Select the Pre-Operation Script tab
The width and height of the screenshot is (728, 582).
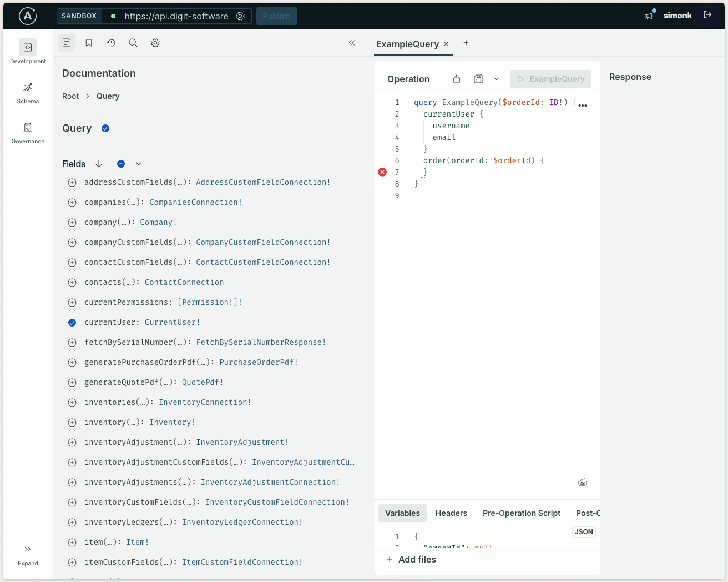pyautogui.click(x=522, y=513)
